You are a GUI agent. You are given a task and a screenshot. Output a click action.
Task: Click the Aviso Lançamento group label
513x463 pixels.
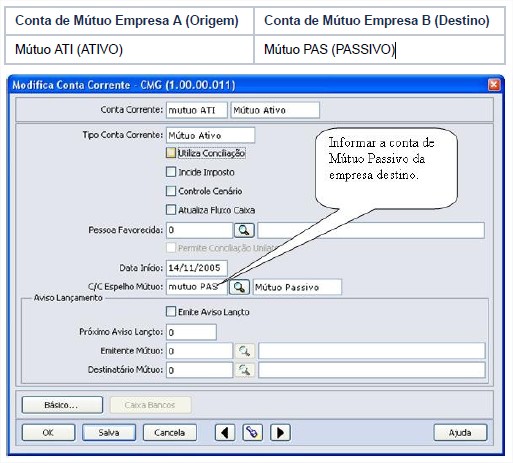click(x=68, y=298)
